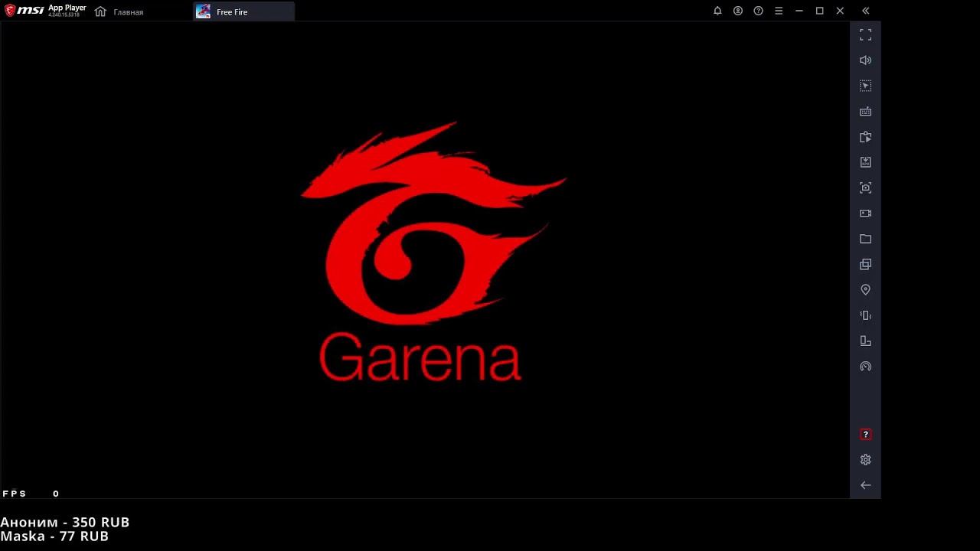
Task: Open the user account icon
Action: pyautogui.click(x=738, y=11)
